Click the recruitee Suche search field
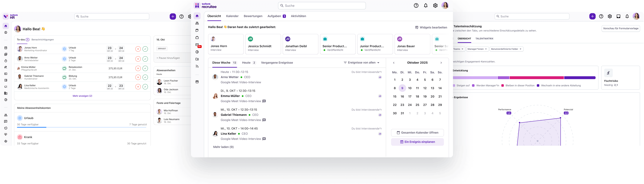Image resolution: width=644 pixels, height=184 pixels. click(x=322, y=6)
